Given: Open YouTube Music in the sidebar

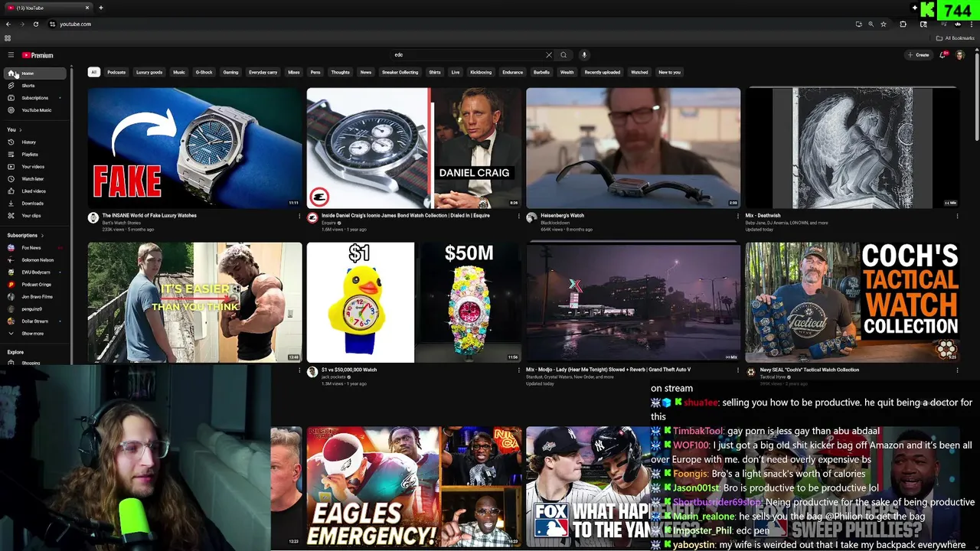Looking at the screenshot, I should click(x=35, y=110).
